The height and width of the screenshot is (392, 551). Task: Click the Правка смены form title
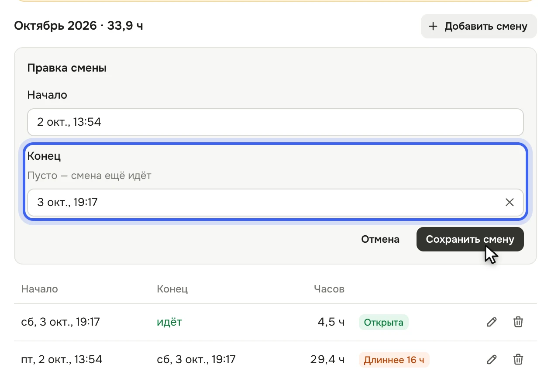(67, 68)
